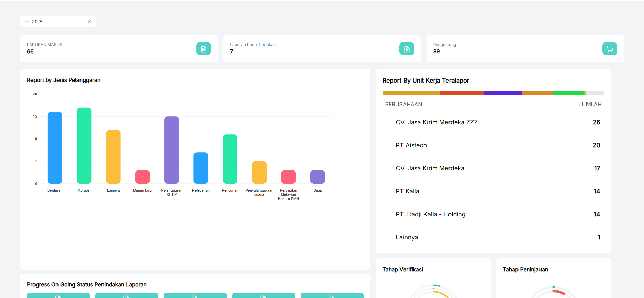644x298 pixels.
Task: Click the blue Pelecehan bar
Action: [x=201, y=168]
